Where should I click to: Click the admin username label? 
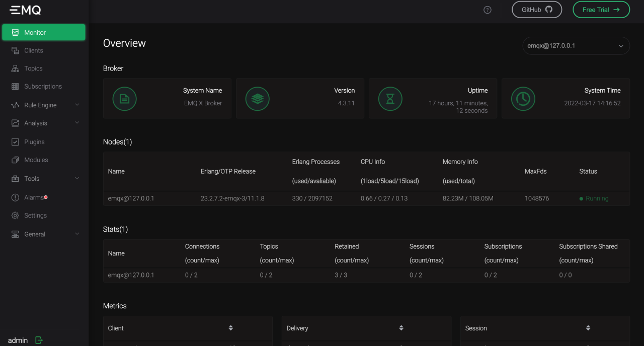pos(18,340)
